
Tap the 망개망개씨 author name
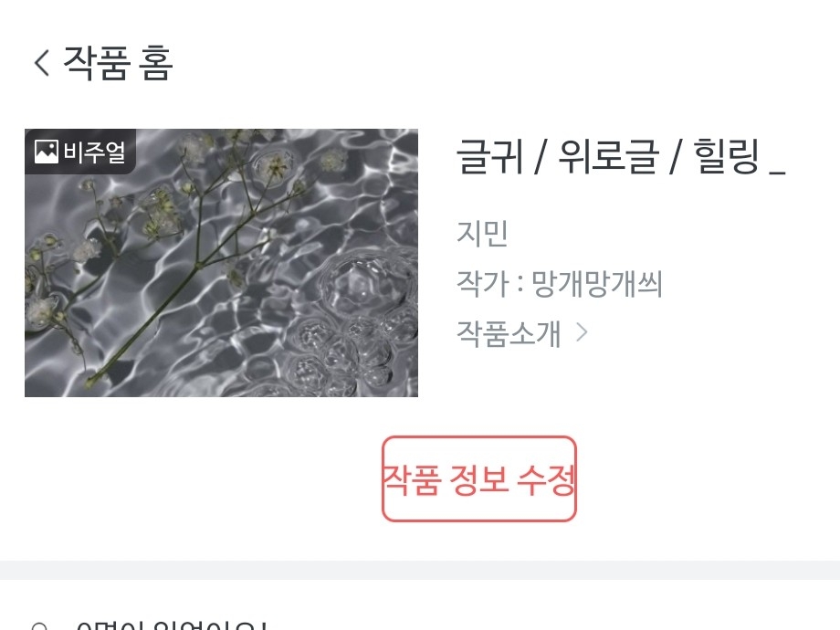[x=597, y=283]
